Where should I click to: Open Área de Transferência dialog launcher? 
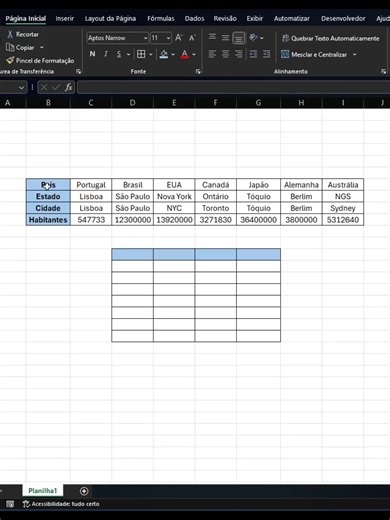pos(78,71)
